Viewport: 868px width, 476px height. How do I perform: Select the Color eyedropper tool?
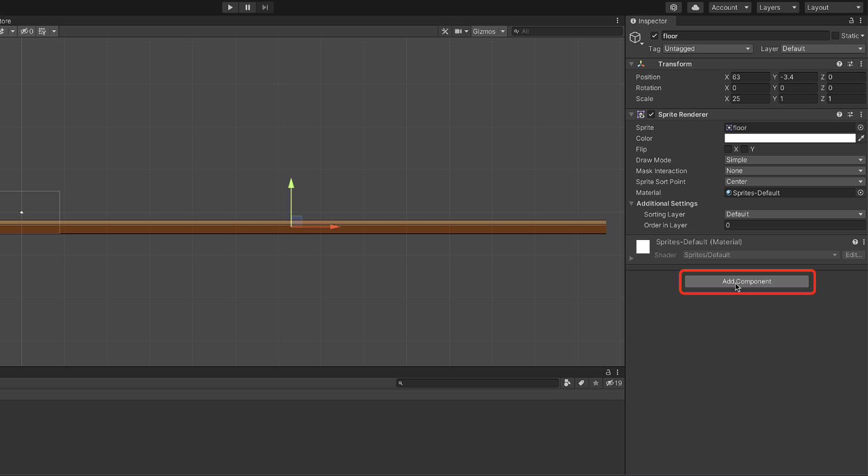861,138
